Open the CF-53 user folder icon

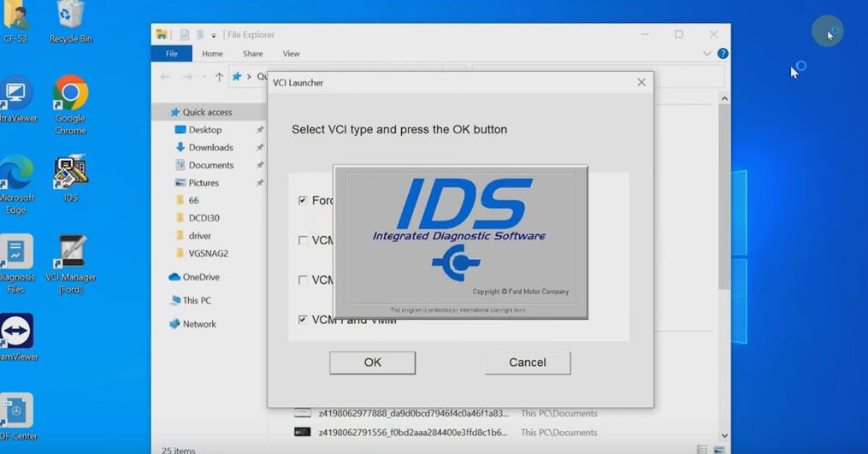[x=15, y=22]
